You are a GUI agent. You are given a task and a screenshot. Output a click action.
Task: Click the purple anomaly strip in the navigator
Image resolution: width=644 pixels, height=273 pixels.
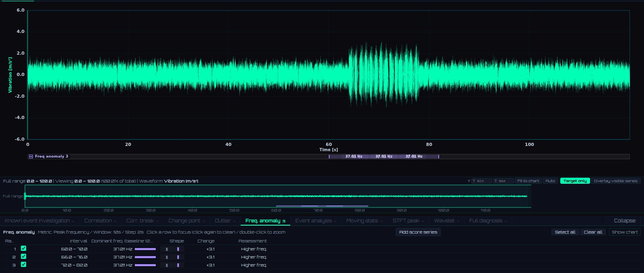click(322, 206)
